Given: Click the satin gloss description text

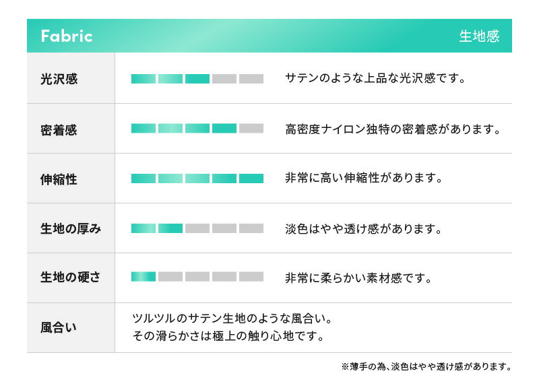Looking at the screenshot, I should click(375, 79).
